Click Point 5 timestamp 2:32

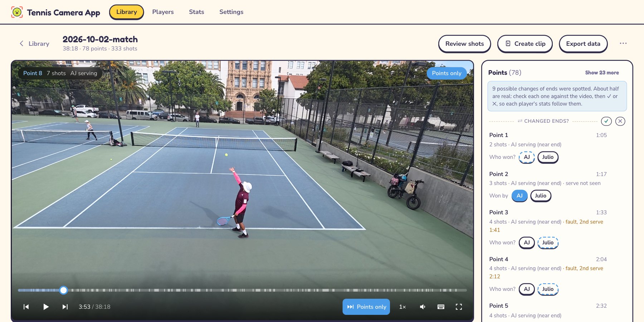point(601,306)
